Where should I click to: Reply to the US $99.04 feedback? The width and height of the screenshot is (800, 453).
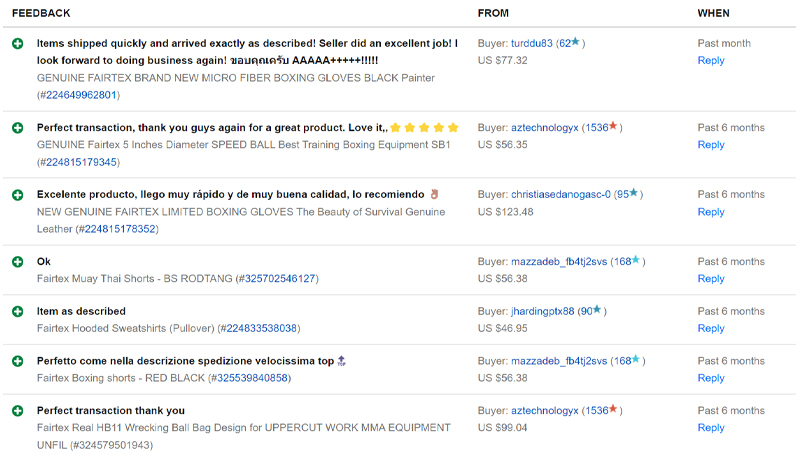click(x=711, y=428)
